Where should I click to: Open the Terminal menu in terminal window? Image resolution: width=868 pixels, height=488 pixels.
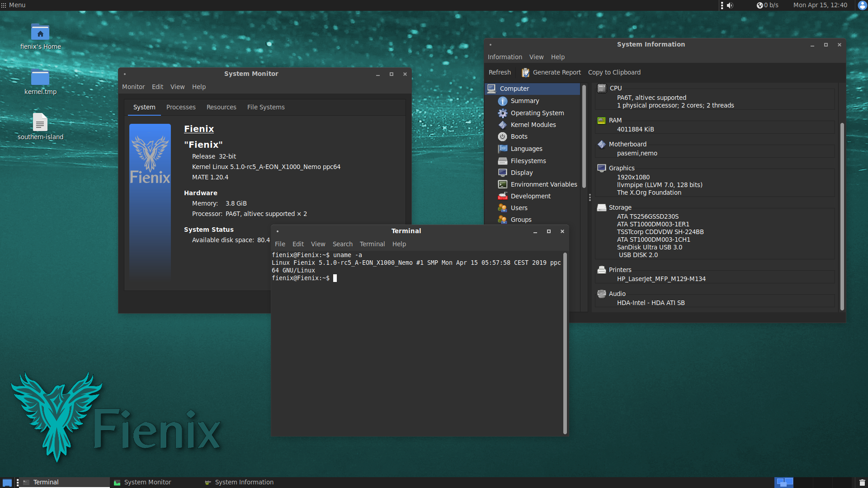372,244
